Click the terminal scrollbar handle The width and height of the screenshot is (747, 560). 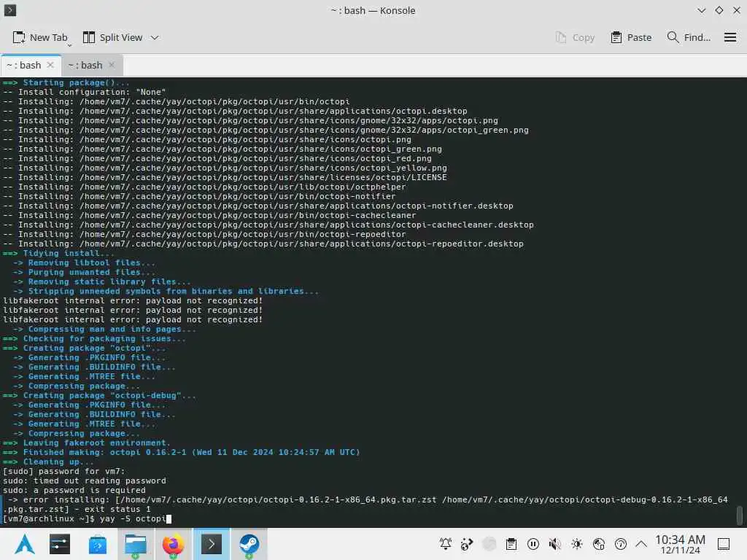740,516
